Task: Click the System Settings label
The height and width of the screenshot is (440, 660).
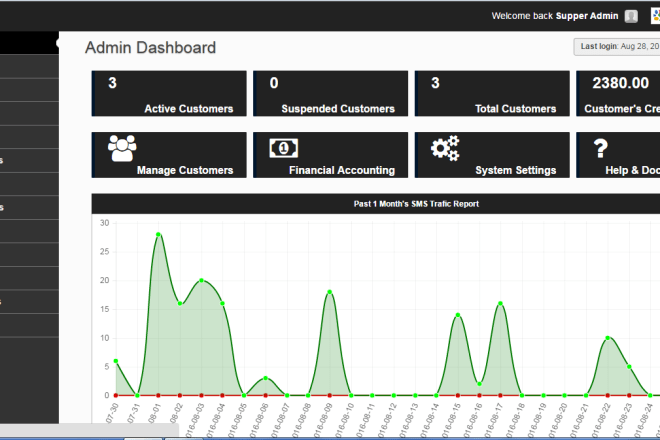Action: tap(516, 170)
